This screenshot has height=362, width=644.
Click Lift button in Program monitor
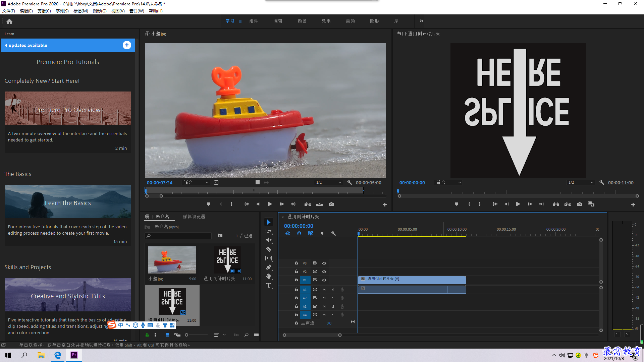[x=556, y=204]
